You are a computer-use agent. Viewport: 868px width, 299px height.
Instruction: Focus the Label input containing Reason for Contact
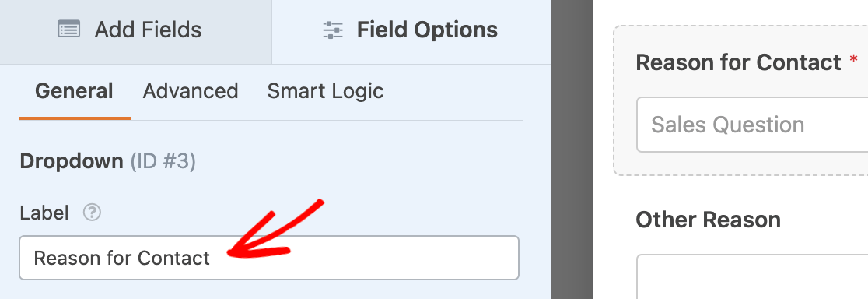[269, 258]
